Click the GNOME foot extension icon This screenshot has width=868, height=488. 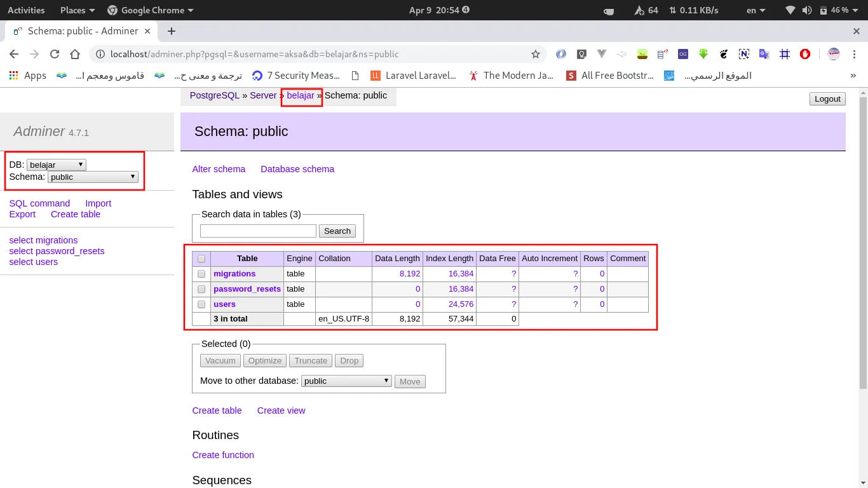(724, 54)
